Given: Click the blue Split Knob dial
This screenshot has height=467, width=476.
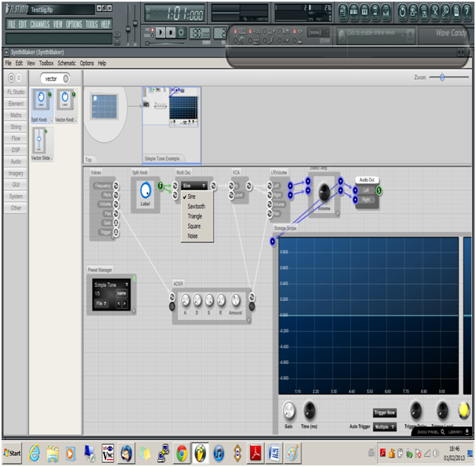Looking at the screenshot, I should [146, 190].
